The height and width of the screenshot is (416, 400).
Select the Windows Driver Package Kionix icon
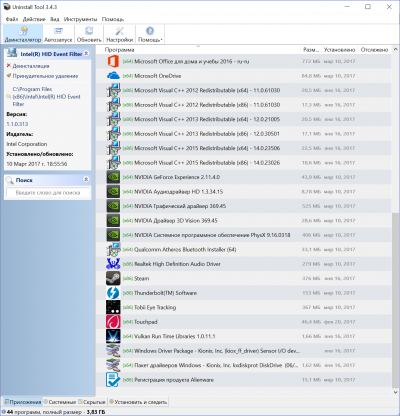(113, 351)
